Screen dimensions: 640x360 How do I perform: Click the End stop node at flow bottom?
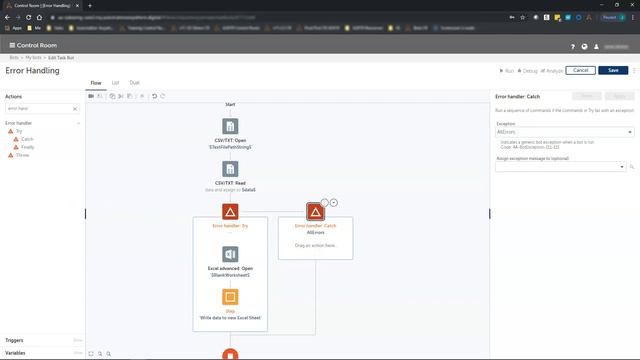pyautogui.click(x=230, y=354)
